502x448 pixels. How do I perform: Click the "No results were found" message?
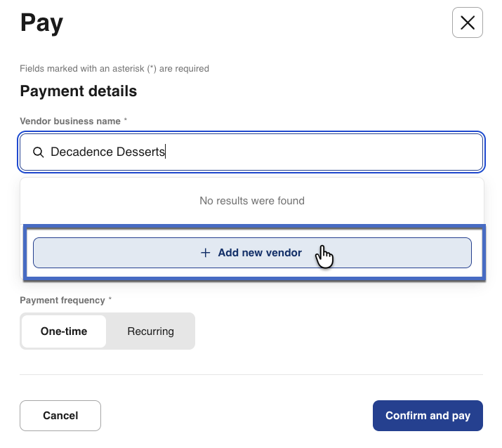pos(251,201)
